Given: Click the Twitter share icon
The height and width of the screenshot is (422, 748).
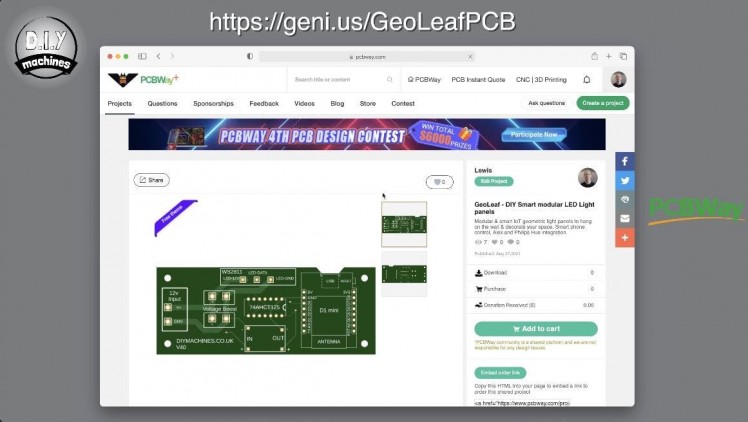Looking at the screenshot, I should click(x=624, y=181).
